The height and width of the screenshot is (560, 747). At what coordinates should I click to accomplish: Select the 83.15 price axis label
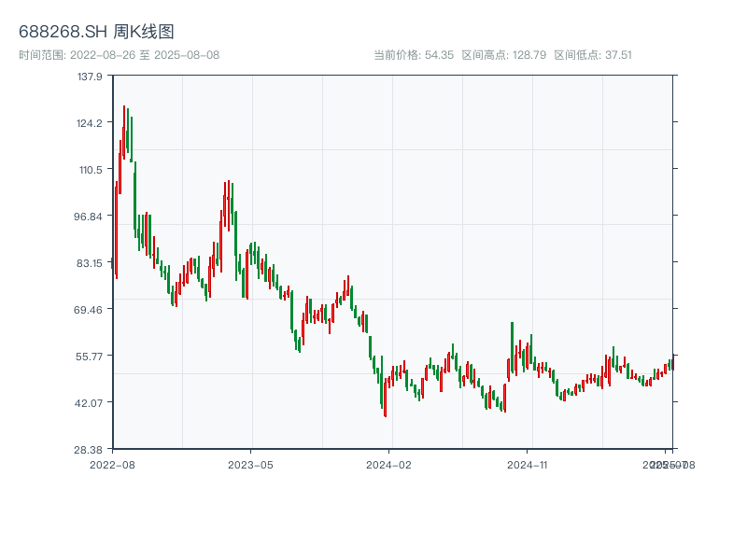(x=90, y=263)
